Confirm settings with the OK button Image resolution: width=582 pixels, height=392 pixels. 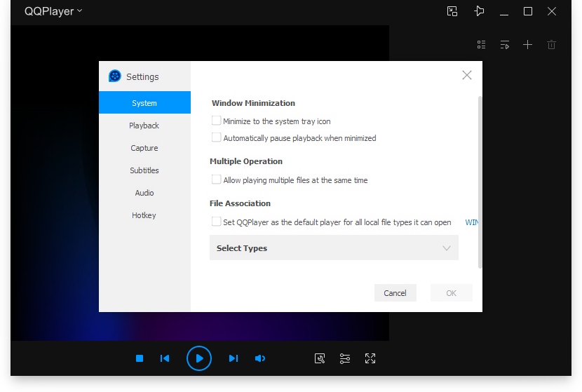[x=452, y=293]
